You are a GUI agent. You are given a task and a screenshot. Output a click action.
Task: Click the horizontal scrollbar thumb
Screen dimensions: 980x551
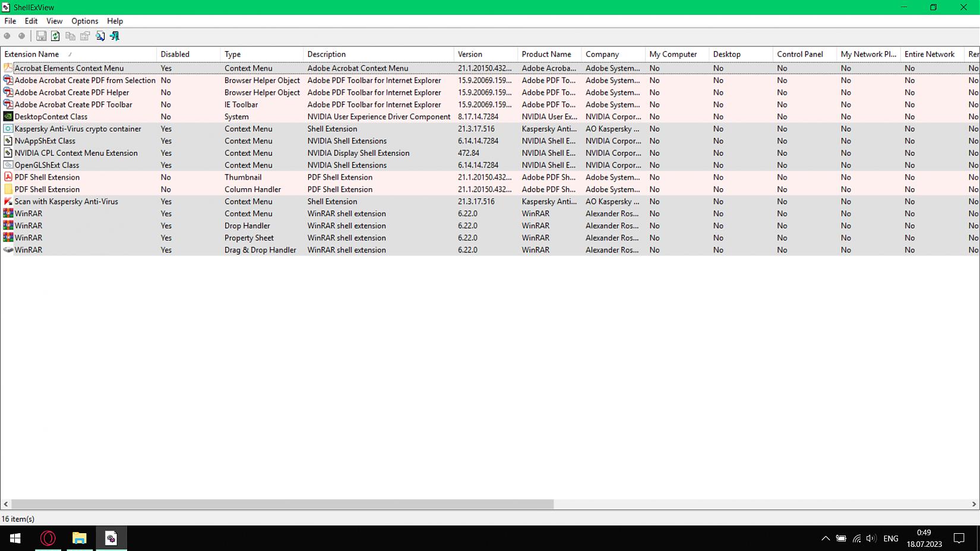pyautogui.click(x=283, y=504)
